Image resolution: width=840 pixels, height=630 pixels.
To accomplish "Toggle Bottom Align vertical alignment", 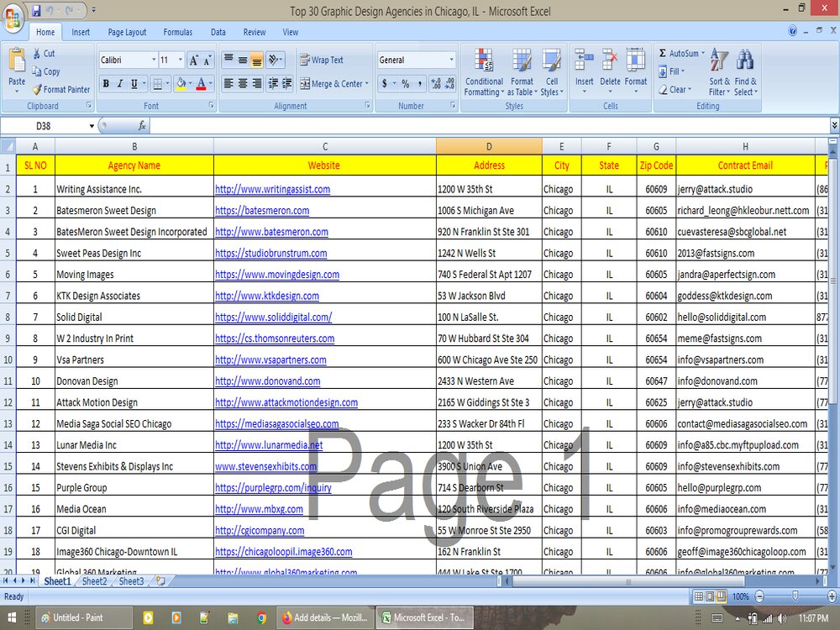I will coord(257,60).
